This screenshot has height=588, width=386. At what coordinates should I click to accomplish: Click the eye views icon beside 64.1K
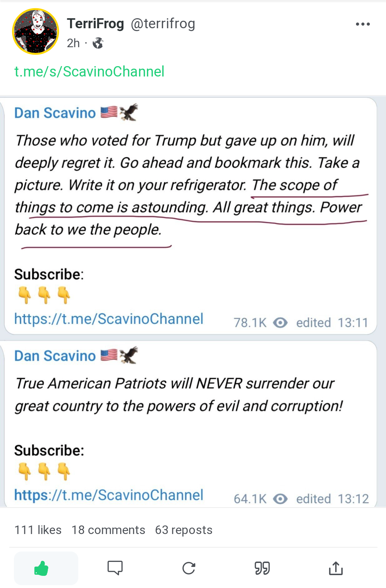click(280, 499)
